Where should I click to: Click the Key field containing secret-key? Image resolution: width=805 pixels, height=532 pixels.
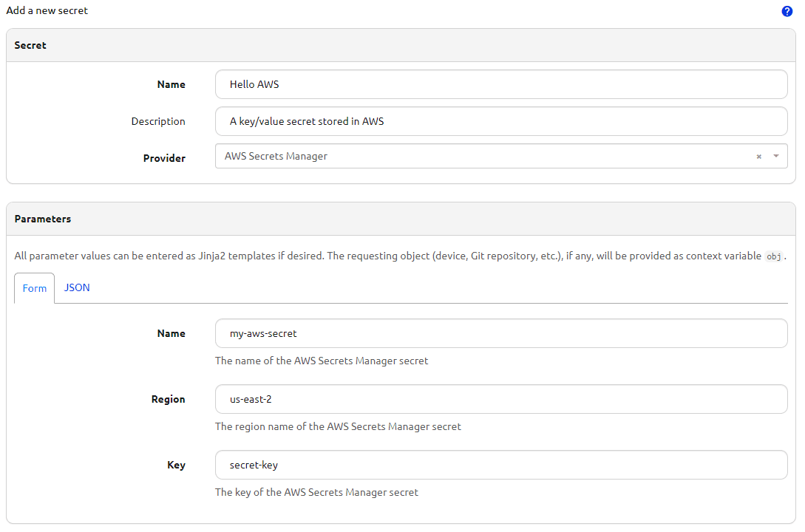pos(500,465)
